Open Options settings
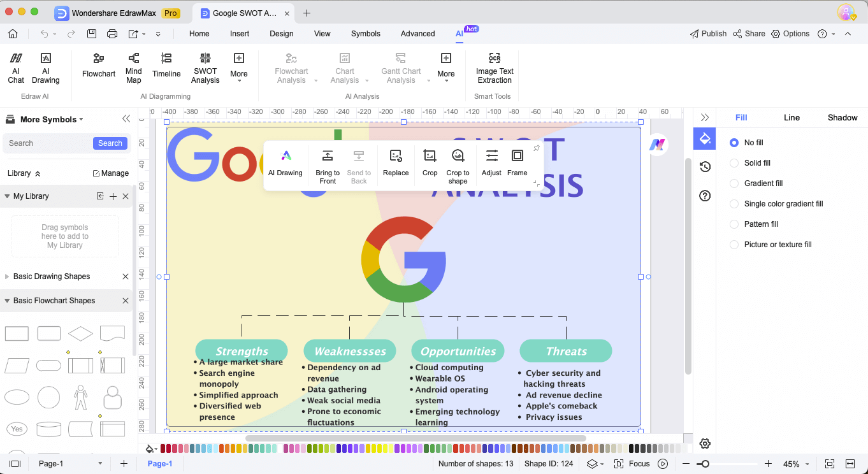Viewport: 868px width, 474px height. click(x=790, y=34)
